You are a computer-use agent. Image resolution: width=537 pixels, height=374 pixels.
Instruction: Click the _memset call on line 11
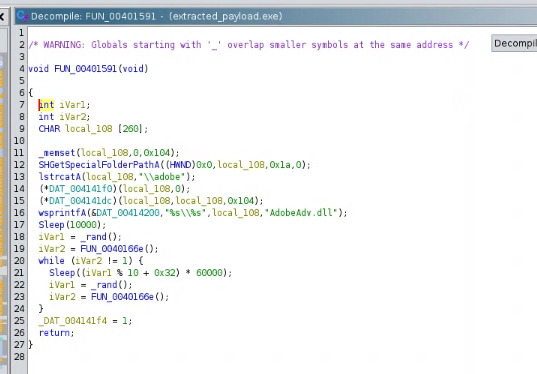pyautogui.click(x=57, y=153)
